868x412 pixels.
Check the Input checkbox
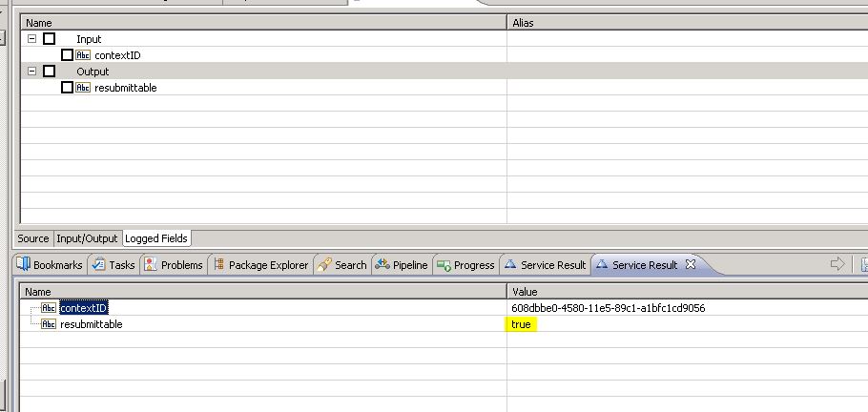pos(50,39)
